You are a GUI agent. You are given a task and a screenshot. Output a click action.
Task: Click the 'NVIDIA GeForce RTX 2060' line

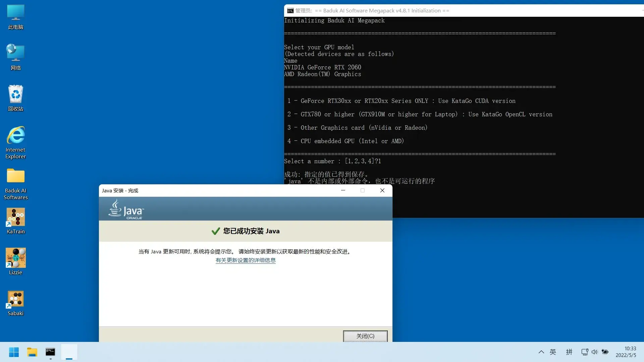(323, 67)
